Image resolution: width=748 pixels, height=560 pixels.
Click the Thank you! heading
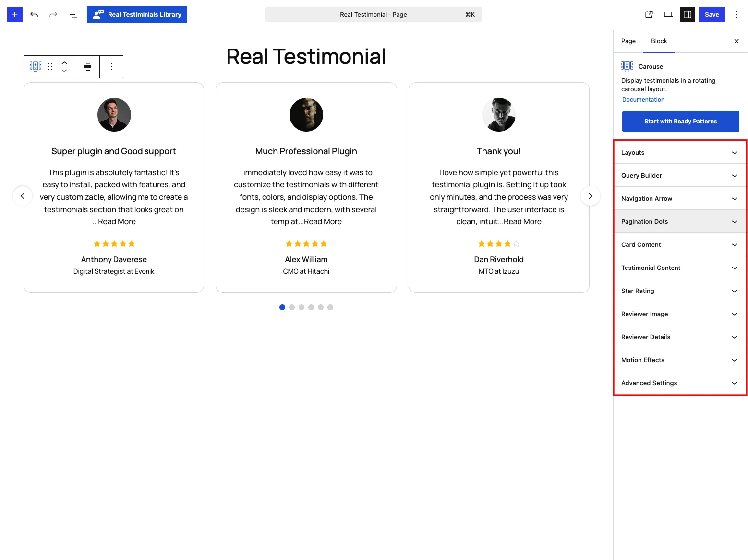tap(499, 151)
